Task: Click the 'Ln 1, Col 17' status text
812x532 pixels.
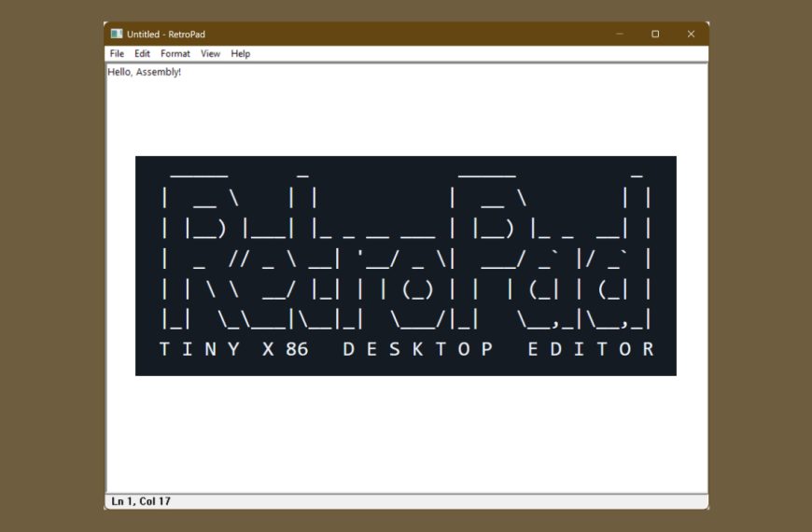Action: tap(141, 501)
